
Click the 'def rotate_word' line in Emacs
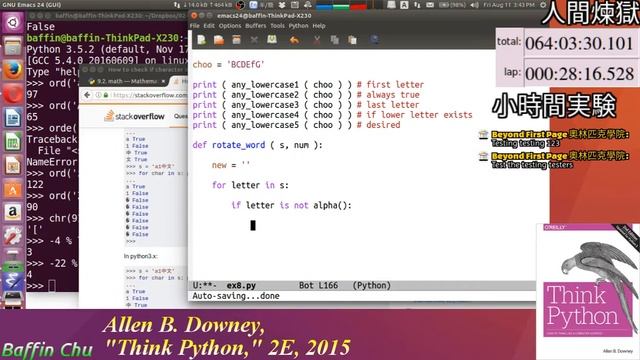pos(257,145)
